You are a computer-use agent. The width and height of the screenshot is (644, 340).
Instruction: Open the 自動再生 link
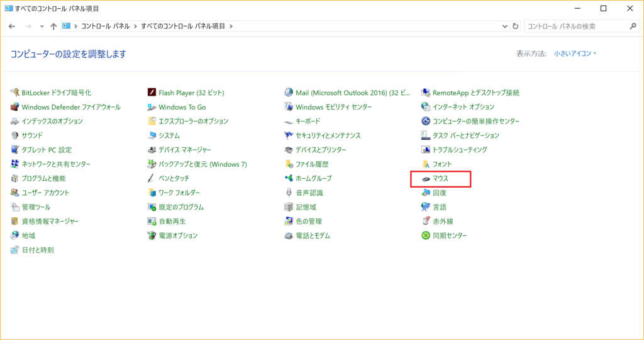click(x=172, y=221)
